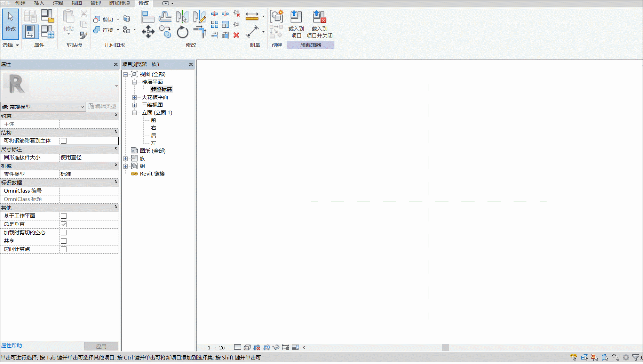Select the Rotate tool

point(182,32)
